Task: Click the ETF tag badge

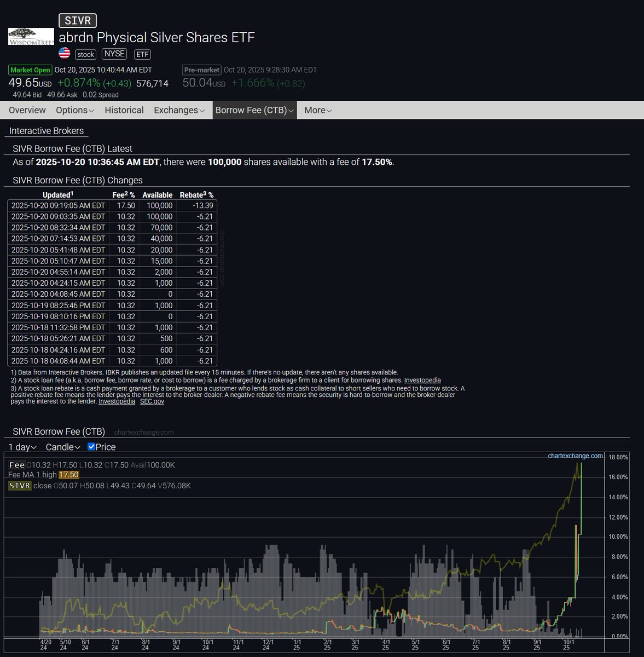Action: click(x=142, y=54)
